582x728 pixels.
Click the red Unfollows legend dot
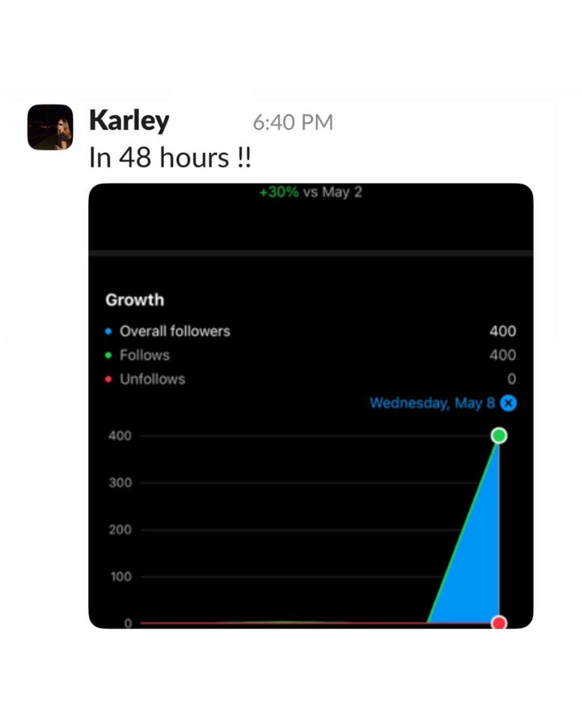click(x=108, y=379)
